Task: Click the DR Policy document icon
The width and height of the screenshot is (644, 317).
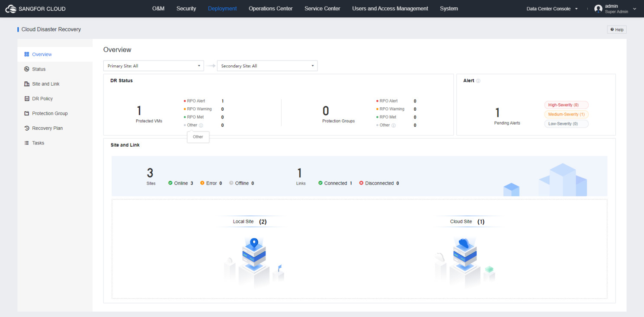Action: coord(27,99)
